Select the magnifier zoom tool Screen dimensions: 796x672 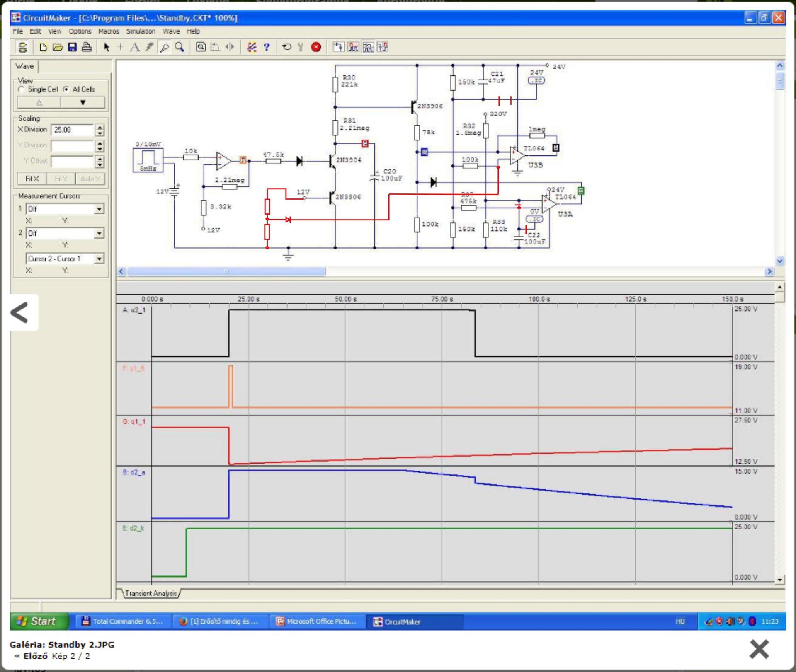click(179, 47)
